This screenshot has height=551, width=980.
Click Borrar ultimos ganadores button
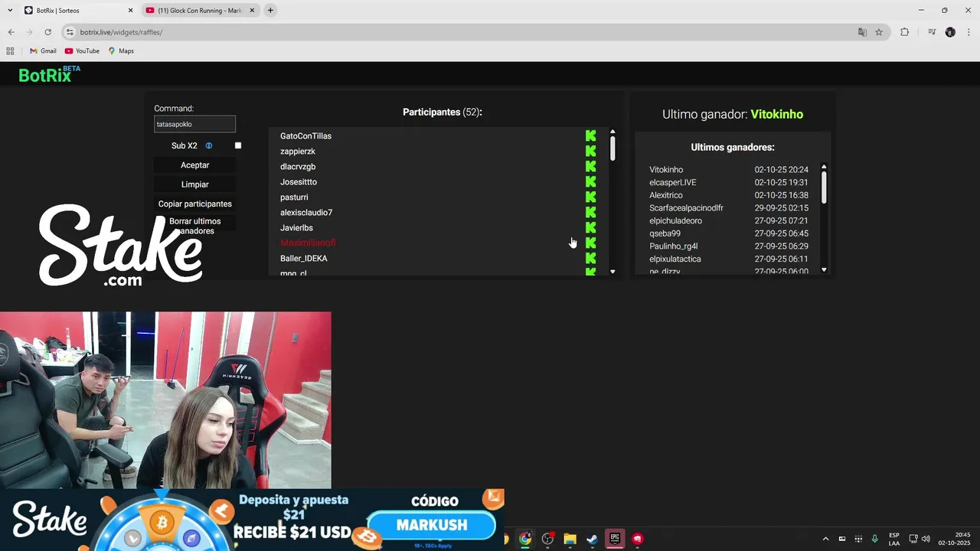pyautogui.click(x=194, y=226)
